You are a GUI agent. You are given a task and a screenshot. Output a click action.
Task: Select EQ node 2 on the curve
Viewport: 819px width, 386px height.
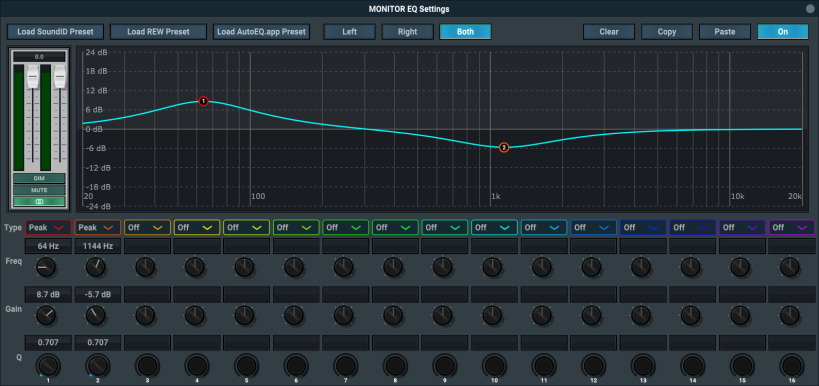(x=504, y=148)
